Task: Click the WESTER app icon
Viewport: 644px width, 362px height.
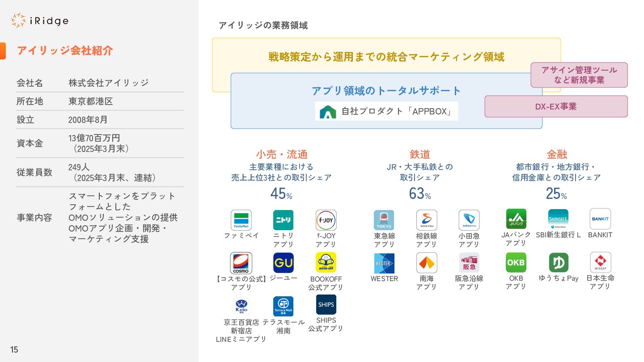Action: 384,264
